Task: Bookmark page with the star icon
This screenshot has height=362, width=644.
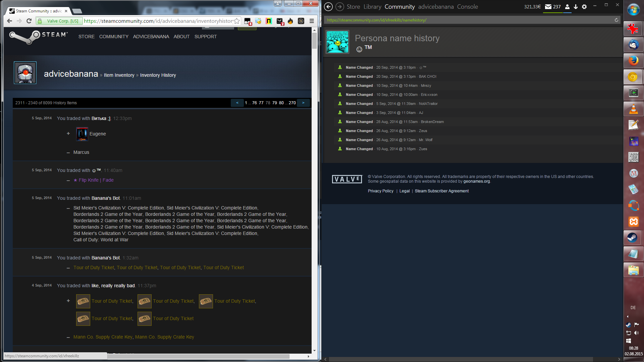Action: pyautogui.click(x=237, y=21)
